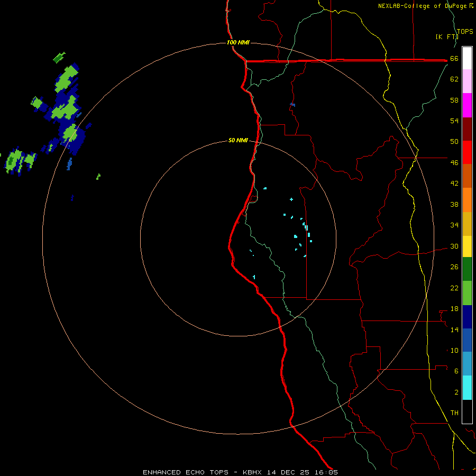The height and width of the screenshot is (476, 476).
Task: Click the bright red 50 kft legend swatch
Action: (x=467, y=152)
